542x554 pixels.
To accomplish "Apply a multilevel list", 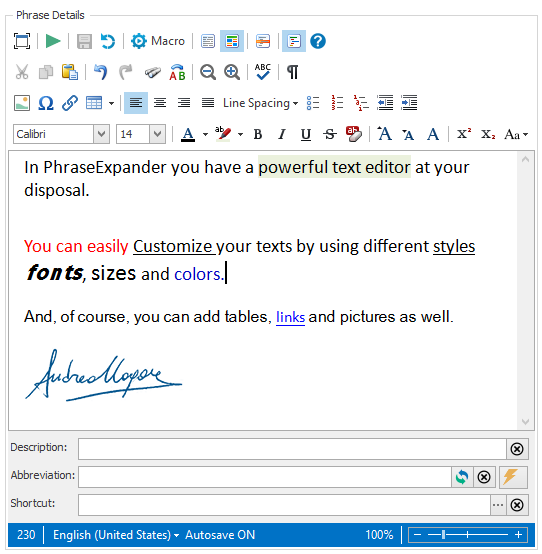I will tap(361, 103).
